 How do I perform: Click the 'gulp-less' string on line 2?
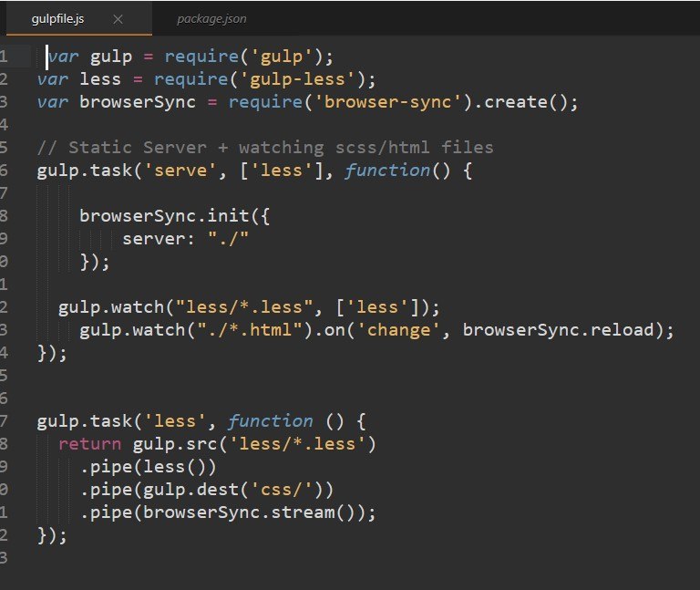pyautogui.click(x=297, y=79)
